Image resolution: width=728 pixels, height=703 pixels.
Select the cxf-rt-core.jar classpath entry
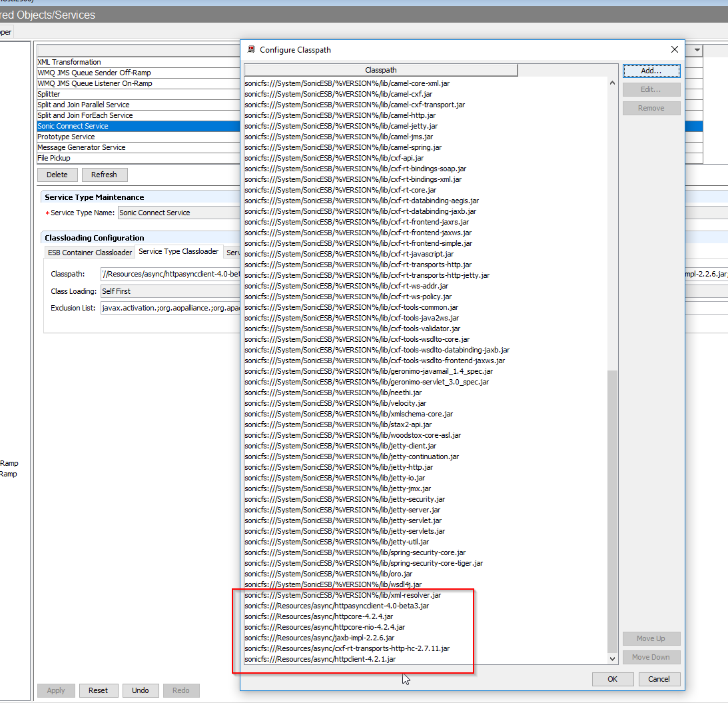(x=340, y=190)
